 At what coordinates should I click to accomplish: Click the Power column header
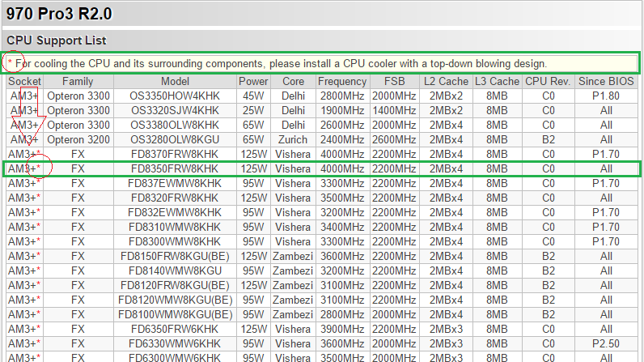tap(253, 81)
